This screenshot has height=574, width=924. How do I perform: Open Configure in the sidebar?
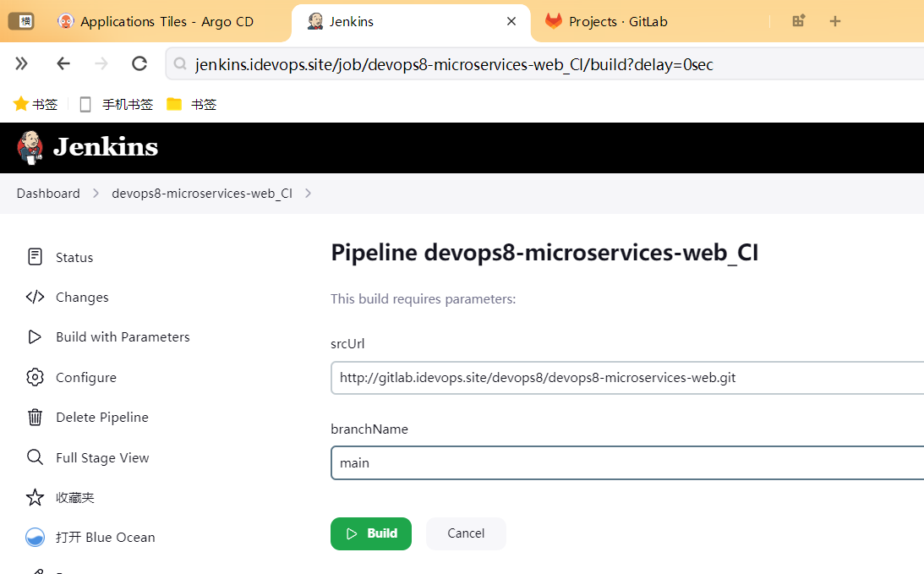click(x=86, y=377)
